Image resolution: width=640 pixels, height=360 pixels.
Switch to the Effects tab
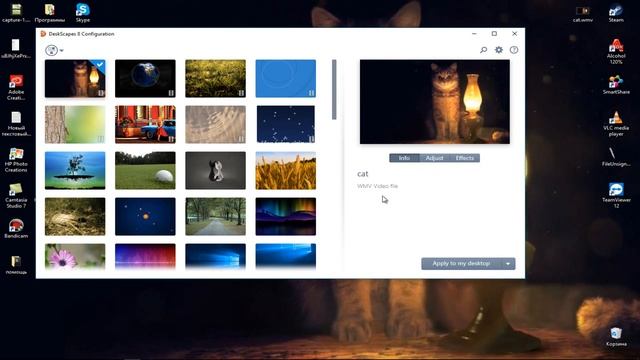[x=465, y=158]
